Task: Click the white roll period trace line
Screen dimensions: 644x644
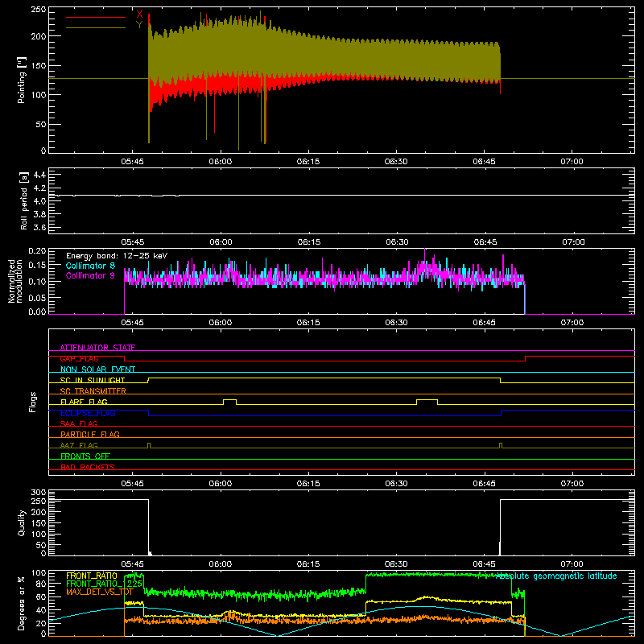Action: point(341,195)
